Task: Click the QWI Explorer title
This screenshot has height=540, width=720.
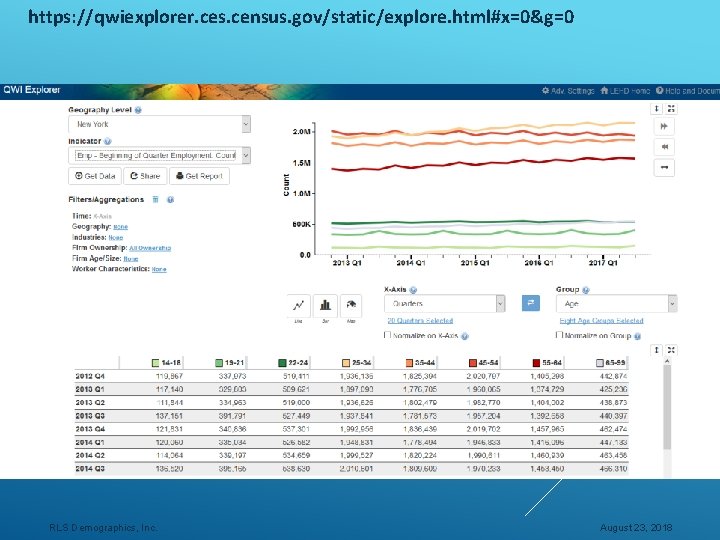Action: 32,90
